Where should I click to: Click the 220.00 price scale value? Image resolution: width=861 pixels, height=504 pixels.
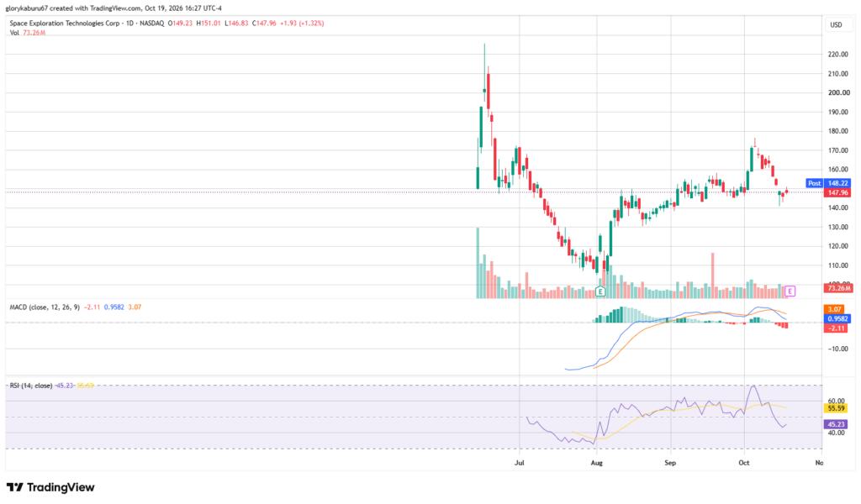click(838, 55)
